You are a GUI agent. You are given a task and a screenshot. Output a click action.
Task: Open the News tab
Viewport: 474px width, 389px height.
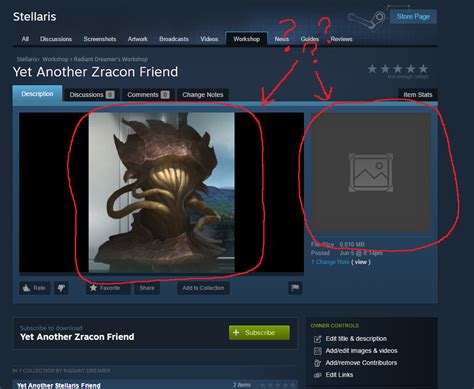[282, 39]
